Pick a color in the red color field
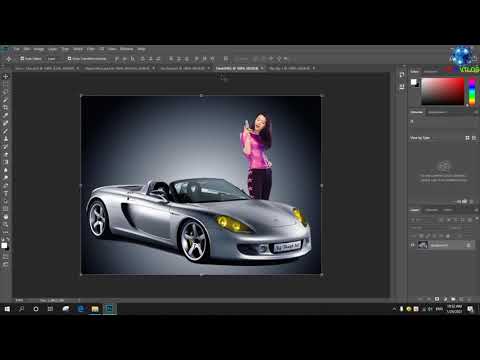The image size is (480, 360). 443,91
